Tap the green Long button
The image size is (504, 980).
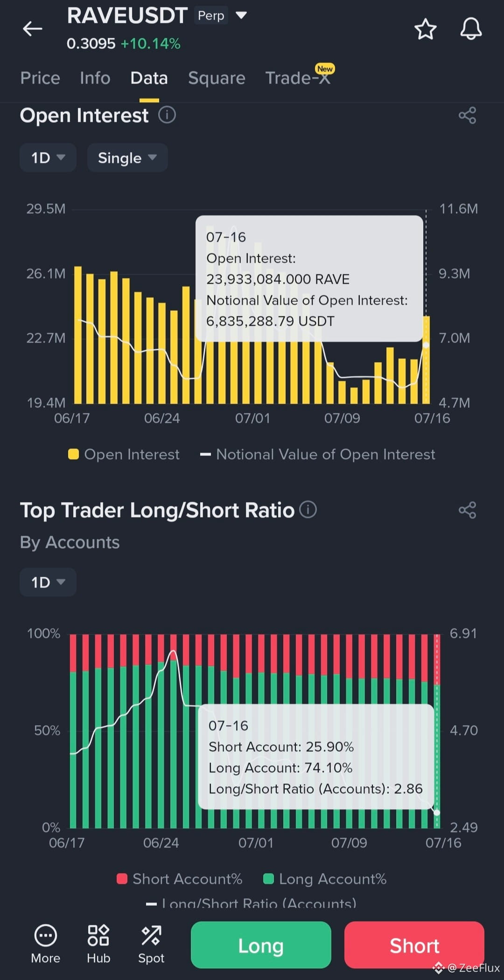(x=261, y=945)
